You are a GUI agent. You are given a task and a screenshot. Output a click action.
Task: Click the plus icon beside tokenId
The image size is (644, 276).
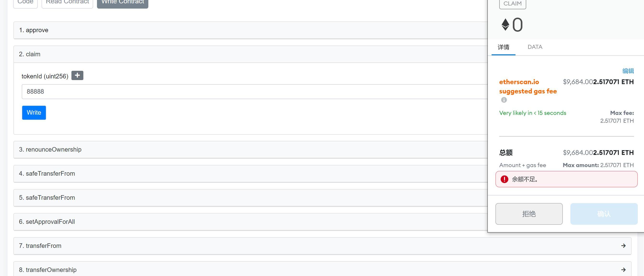pos(77,75)
